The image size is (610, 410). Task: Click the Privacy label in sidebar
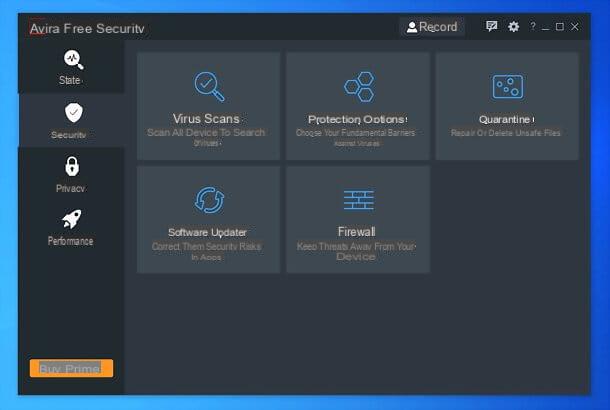coord(70,188)
